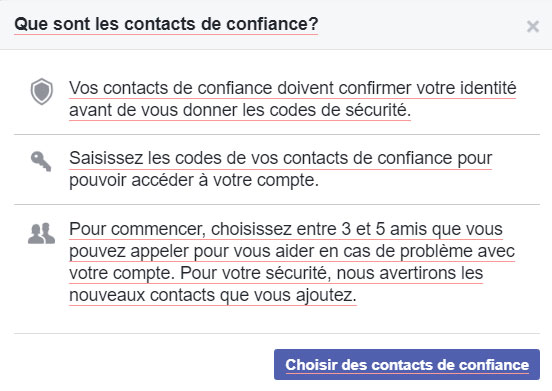Click the line Pour commencer, choisissez entre 3 et 5
The image size is (552, 391).
pos(286,229)
